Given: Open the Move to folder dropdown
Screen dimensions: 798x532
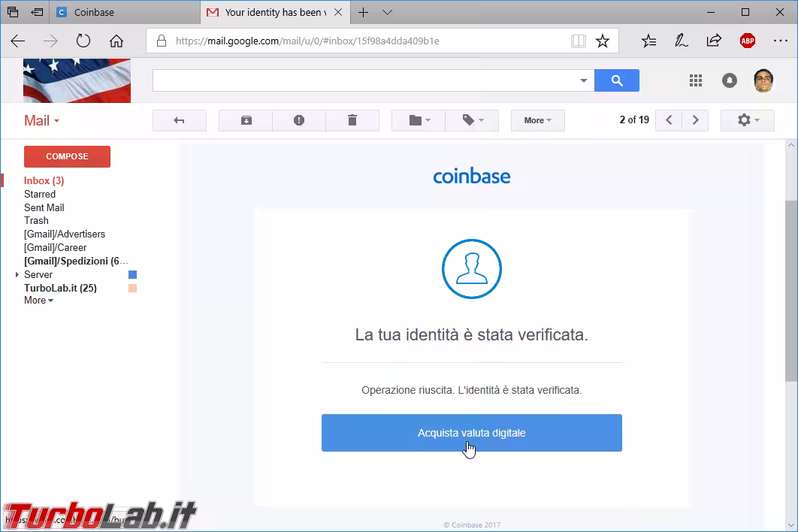Looking at the screenshot, I should (419, 121).
